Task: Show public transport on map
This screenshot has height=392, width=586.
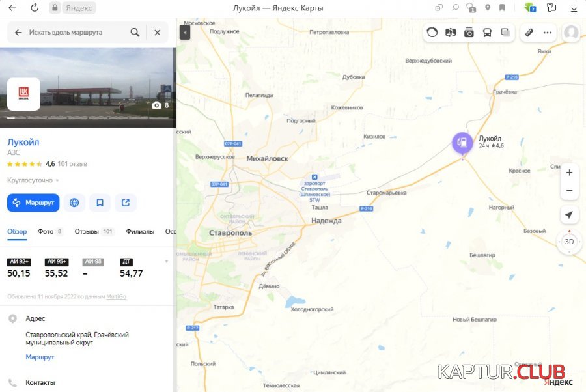Action: tap(487, 33)
